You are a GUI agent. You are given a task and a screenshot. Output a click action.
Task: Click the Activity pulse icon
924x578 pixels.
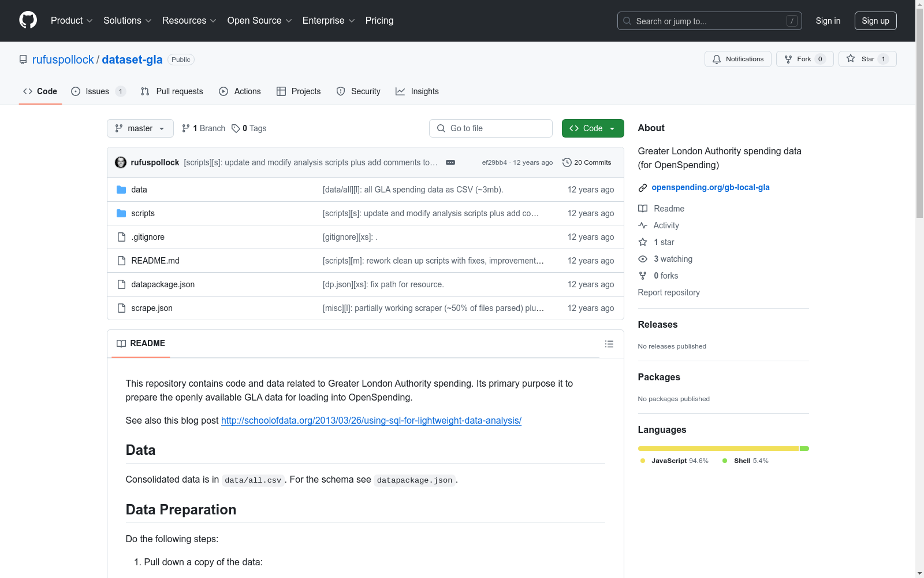643,225
